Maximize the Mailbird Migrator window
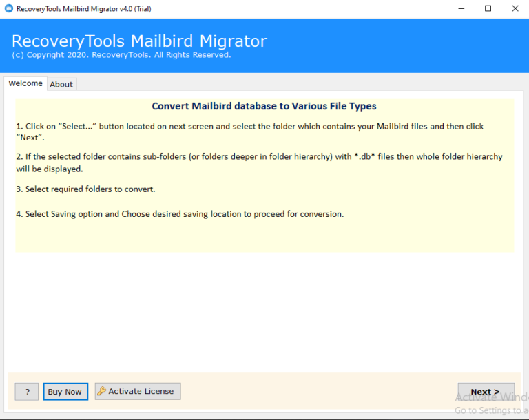The image size is (529, 420). click(x=488, y=8)
